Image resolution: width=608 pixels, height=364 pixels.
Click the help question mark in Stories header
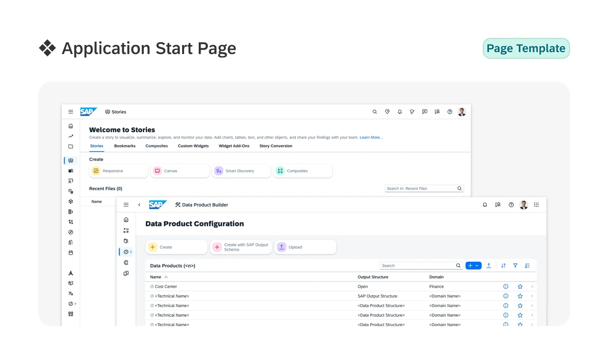(x=450, y=112)
